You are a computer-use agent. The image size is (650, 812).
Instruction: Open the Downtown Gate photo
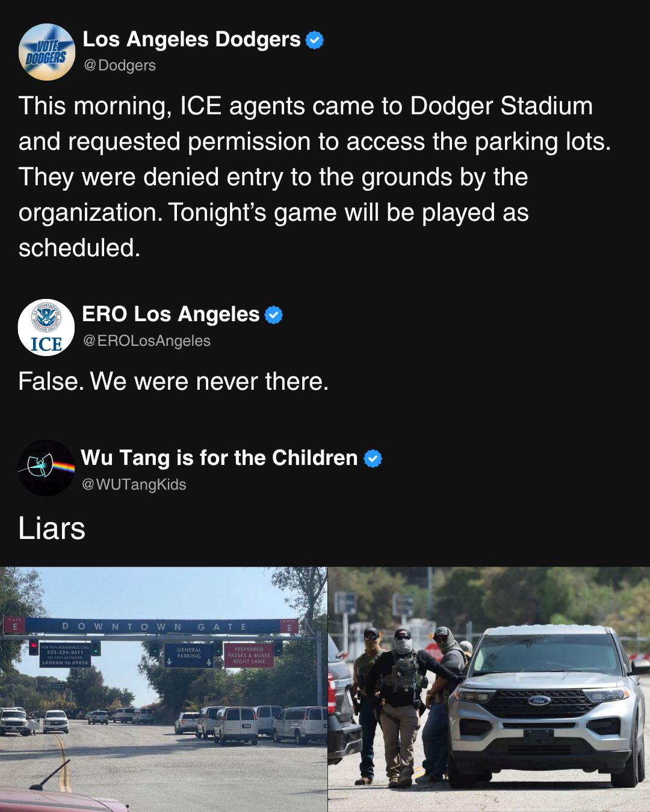pyautogui.click(x=163, y=689)
